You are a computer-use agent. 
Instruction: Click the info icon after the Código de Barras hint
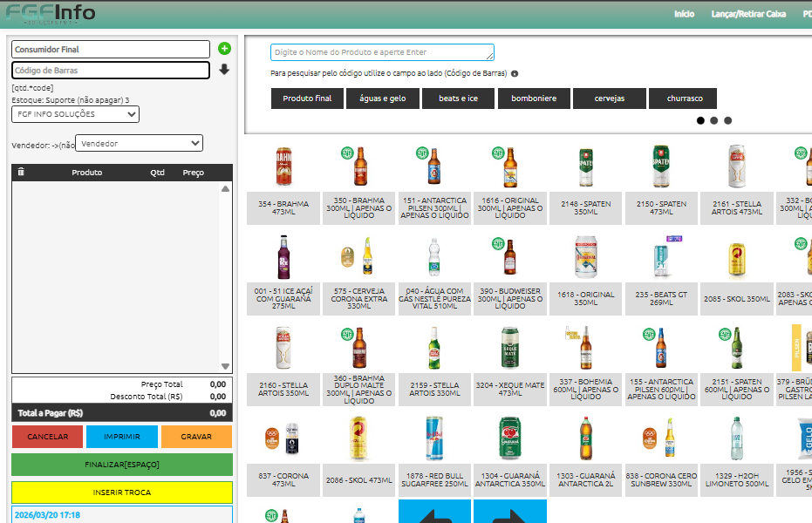point(515,74)
